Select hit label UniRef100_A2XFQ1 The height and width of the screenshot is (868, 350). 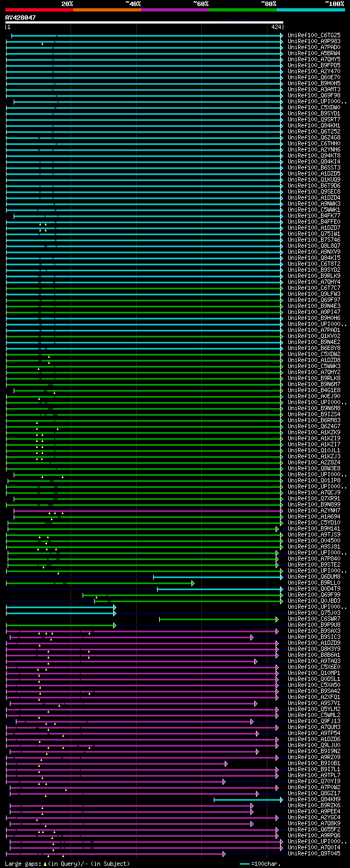pyautogui.click(x=314, y=697)
